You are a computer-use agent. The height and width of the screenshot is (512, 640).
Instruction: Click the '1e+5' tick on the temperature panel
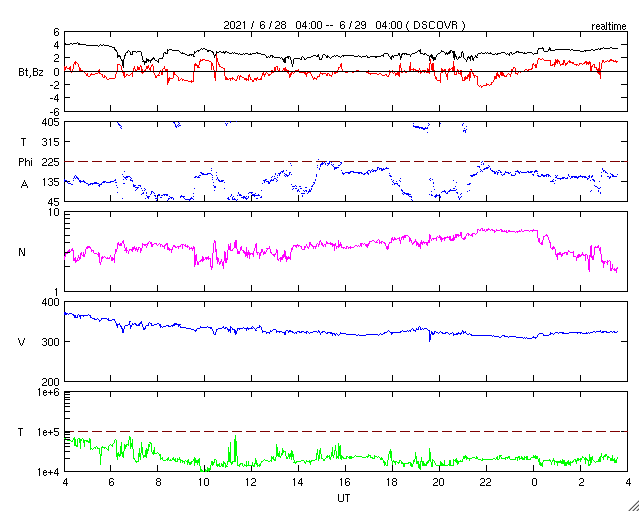coord(49,432)
